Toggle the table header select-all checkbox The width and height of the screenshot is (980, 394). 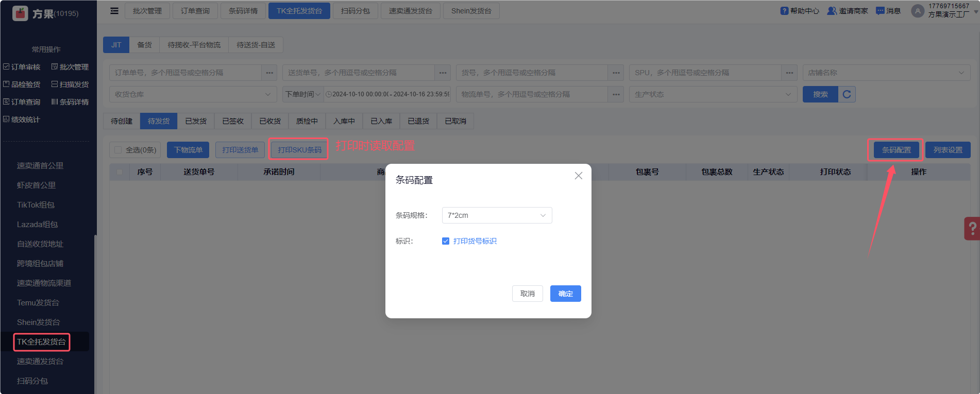(120, 172)
